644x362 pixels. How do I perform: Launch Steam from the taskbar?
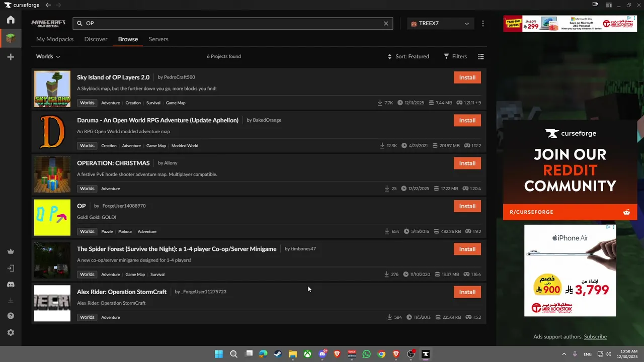(x=278, y=354)
